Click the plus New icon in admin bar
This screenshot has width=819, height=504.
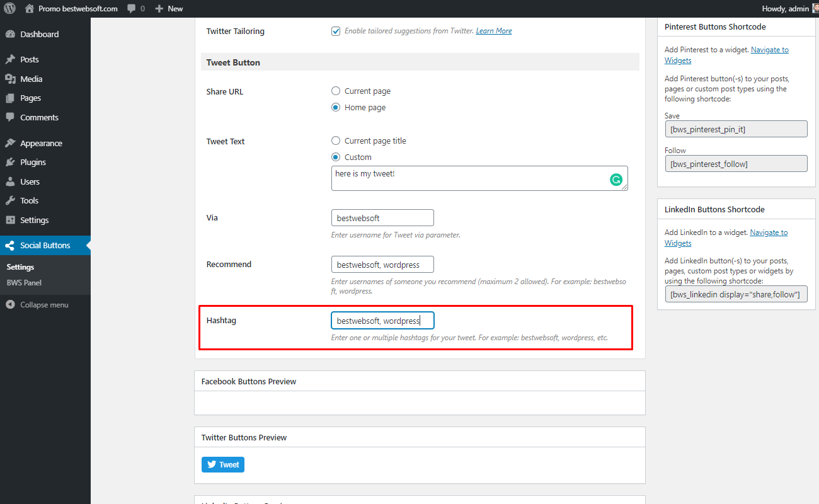point(159,9)
